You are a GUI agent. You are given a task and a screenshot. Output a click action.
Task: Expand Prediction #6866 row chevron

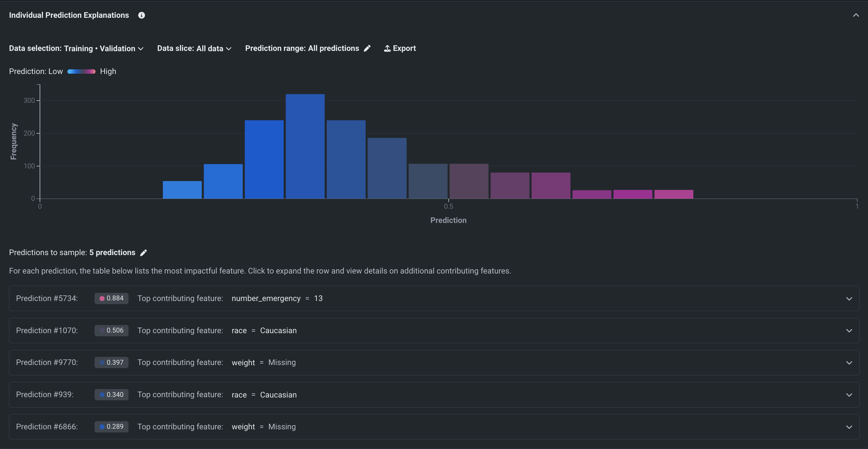pyautogui.click(x=849, y=427)
